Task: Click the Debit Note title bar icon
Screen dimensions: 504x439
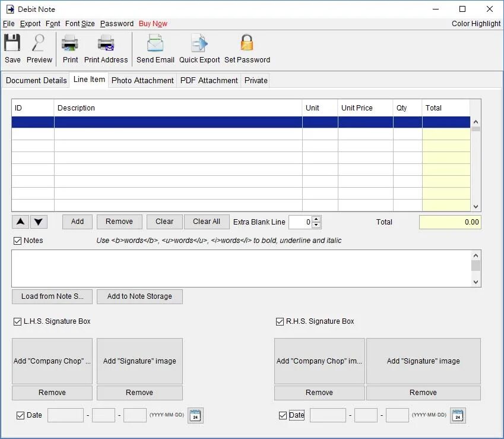Action: pyautogui.click(x=10, y=9)
